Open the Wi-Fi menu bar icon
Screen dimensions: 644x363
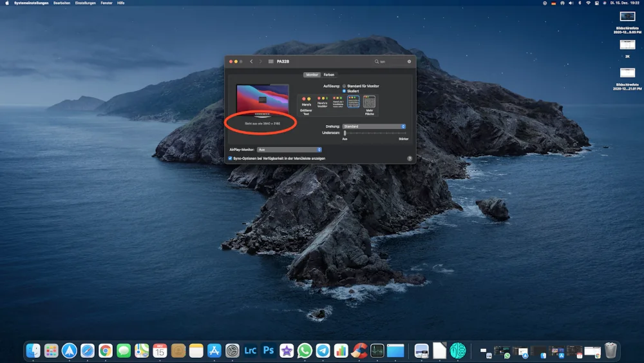pyautogui.click(x=588, y=3)
